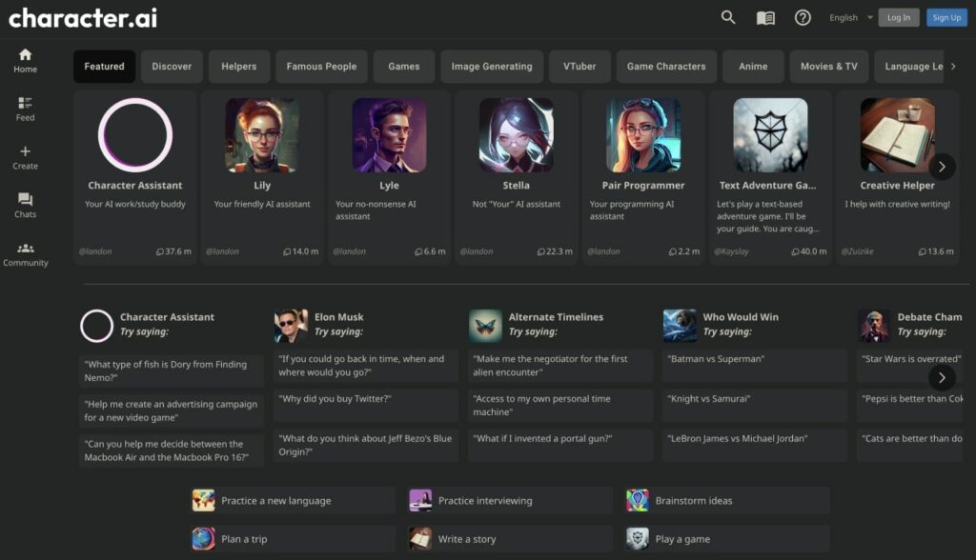This screenshot has height=560, width=976.
Task: Click 'Practice a new language' suggestion
Action: [291, 500]
